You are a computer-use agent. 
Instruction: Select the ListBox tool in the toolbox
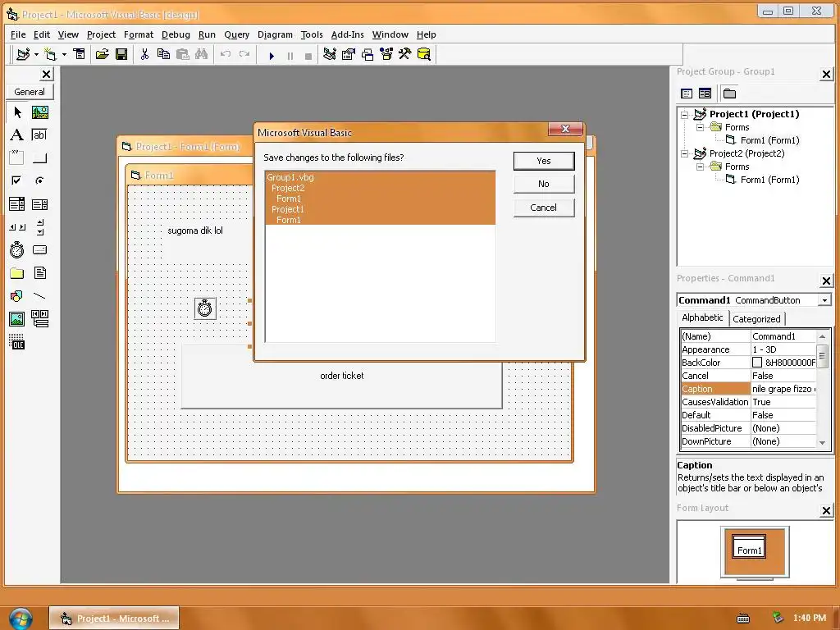[x=39, y=204]
